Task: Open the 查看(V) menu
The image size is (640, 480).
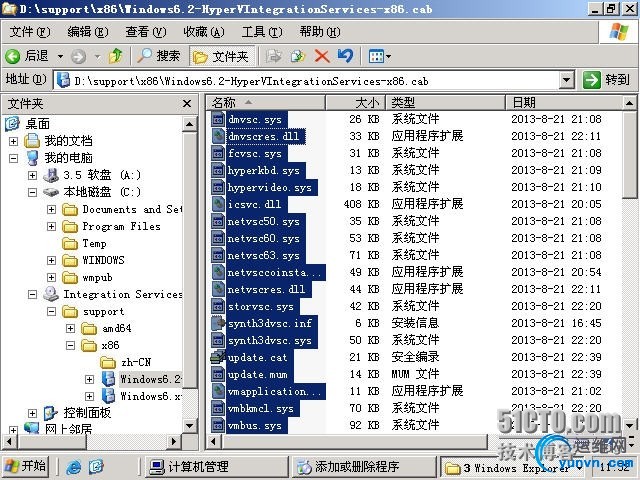Action: 145,31
